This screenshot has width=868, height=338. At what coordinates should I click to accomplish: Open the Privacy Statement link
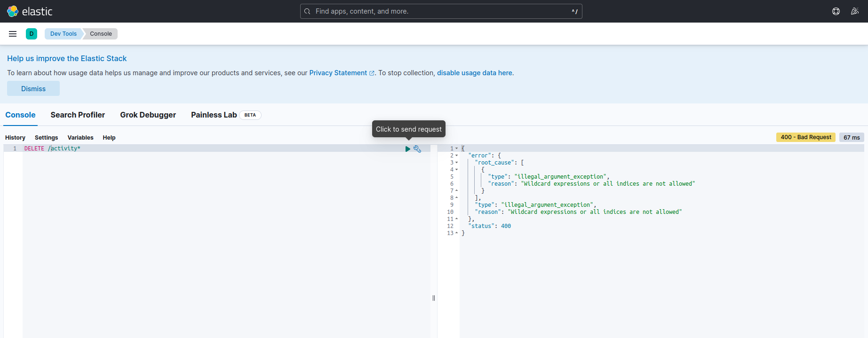pos(342,73)
